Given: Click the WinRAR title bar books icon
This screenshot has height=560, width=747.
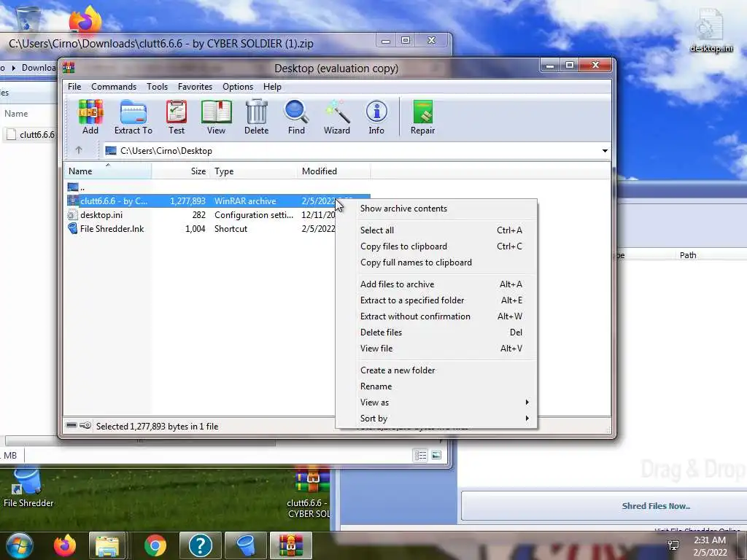Looking at the screenshot, I should pyautogui.click(x=69, y=68).
